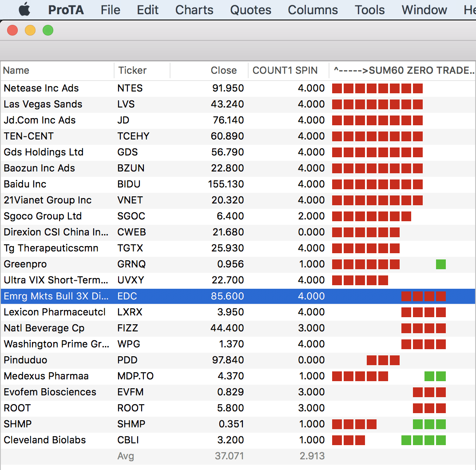The width and height of the screenshot is (476, 470).
Task: Click the yellow minimize window button
Action: (x=30, y=30)
